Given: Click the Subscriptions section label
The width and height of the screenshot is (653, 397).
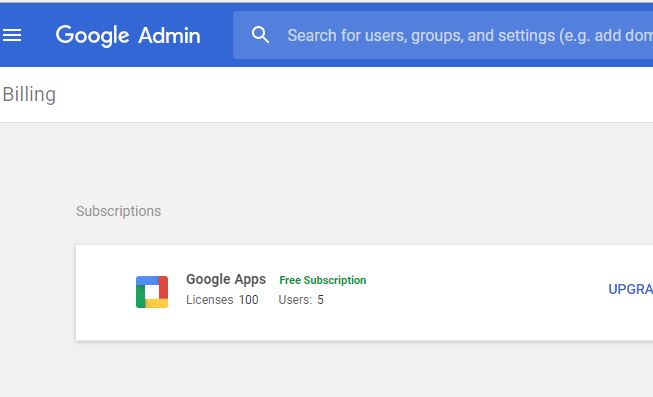Looking at the screenshot, I should [118, 211].
